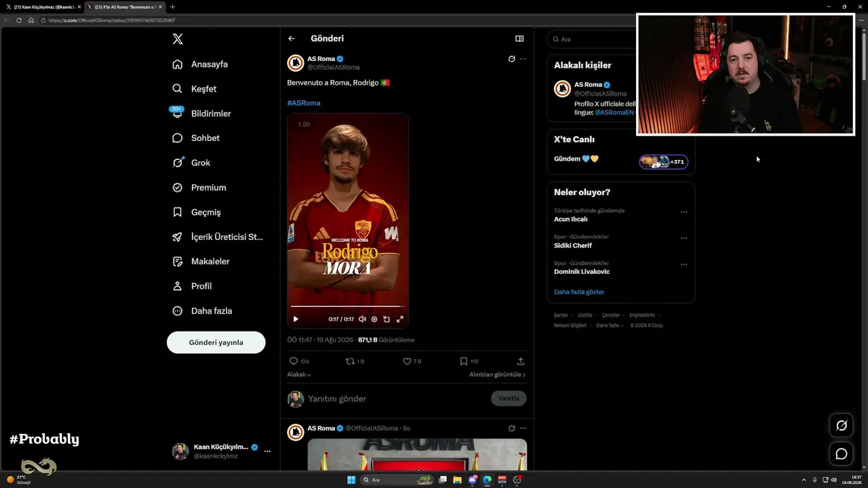Click the Profil person icon
This screenshot has height=488, width=868.
tap(178, 286)
